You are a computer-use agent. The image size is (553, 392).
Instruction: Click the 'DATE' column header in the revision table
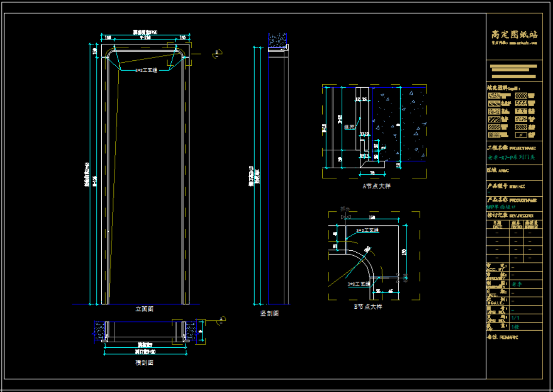[x=498, y=227]
